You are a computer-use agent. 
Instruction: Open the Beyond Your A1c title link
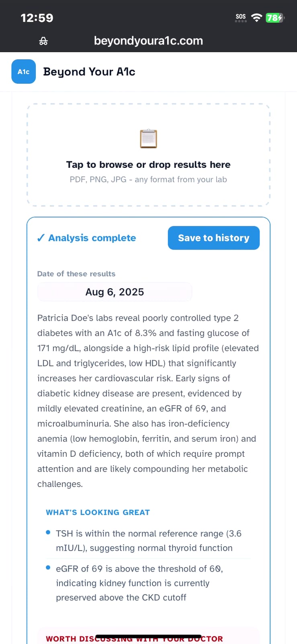click(89, 72)
